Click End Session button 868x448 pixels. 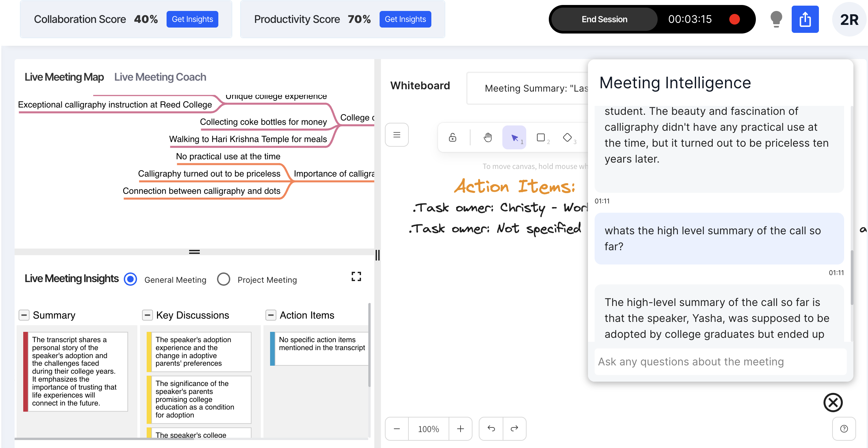click(x=604, y=19)
